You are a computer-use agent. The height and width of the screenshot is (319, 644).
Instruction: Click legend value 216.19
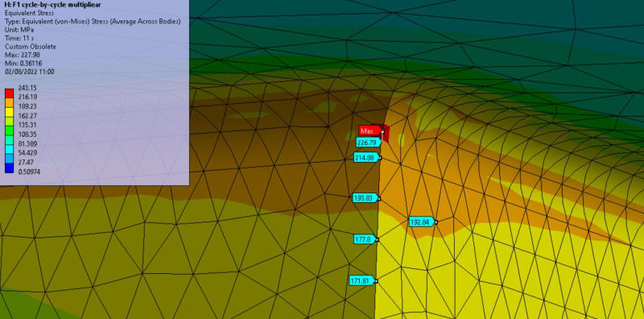click(x=27, y=97)
